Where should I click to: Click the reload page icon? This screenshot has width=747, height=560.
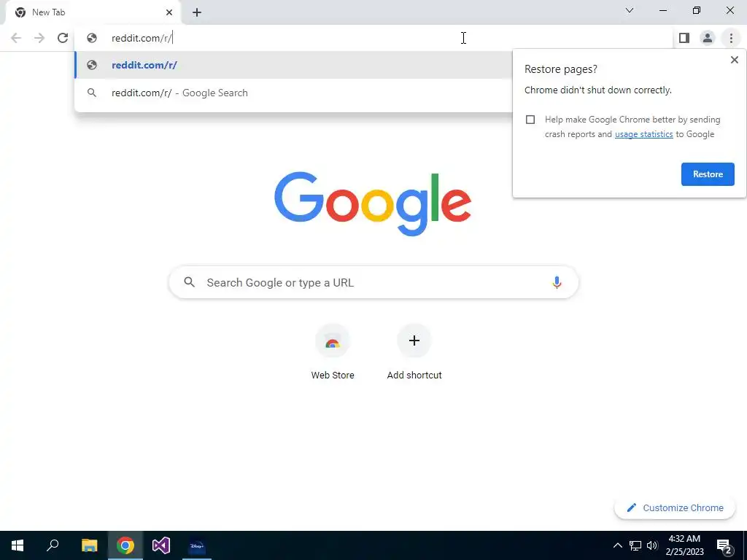click(63, 38)
